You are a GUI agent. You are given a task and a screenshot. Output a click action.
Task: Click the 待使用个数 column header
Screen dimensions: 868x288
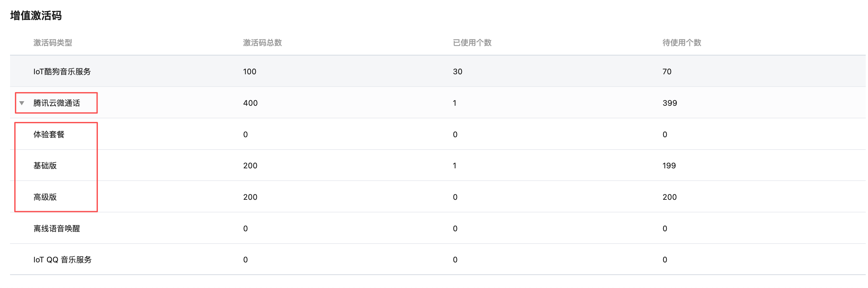682,42
